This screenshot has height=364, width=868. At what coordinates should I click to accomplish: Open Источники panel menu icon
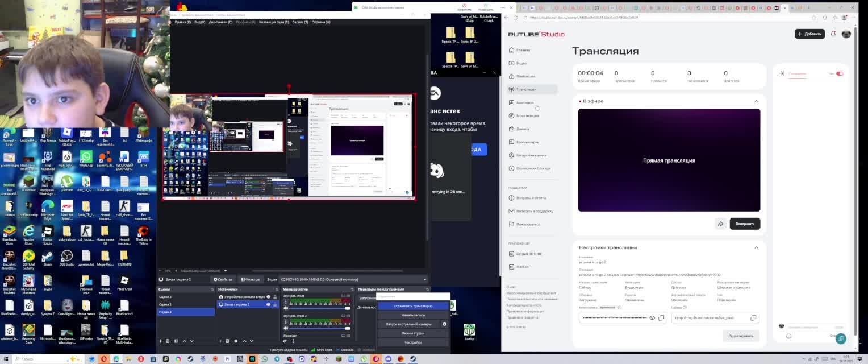277,289
